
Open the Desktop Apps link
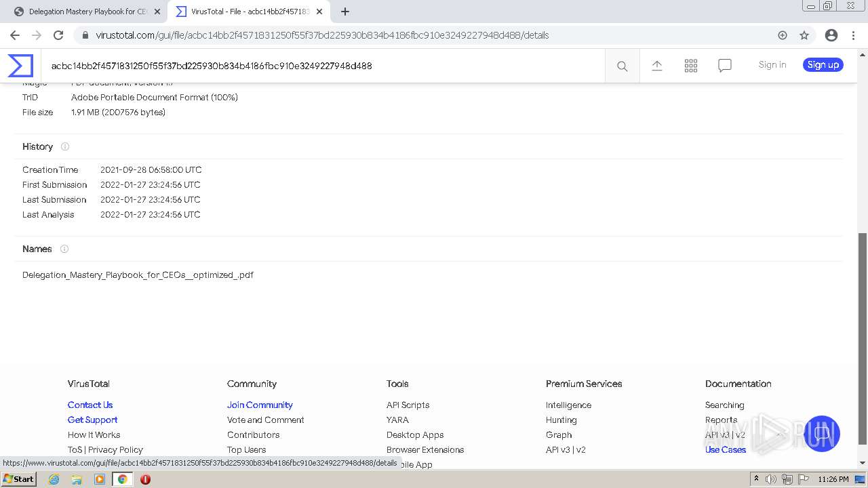click(415, 434)
